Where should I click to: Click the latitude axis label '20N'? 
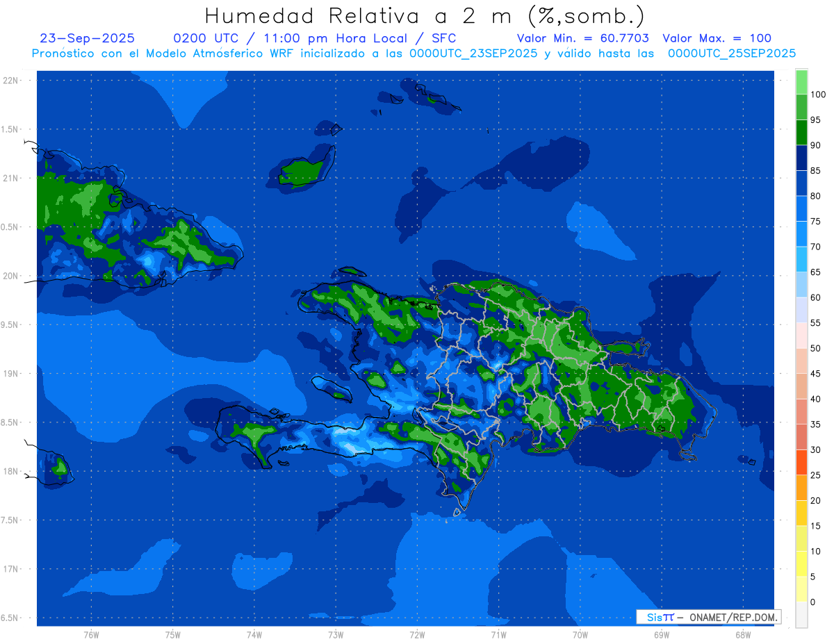(10, 276)
